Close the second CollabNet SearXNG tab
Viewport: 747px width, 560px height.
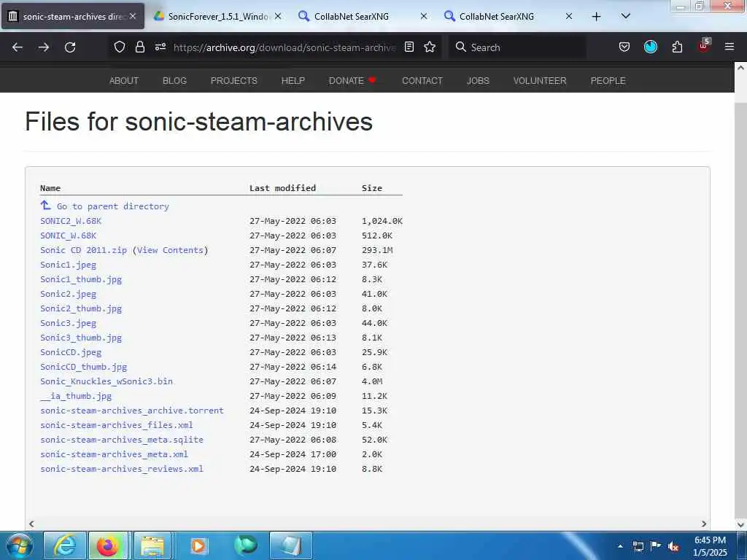569,16
